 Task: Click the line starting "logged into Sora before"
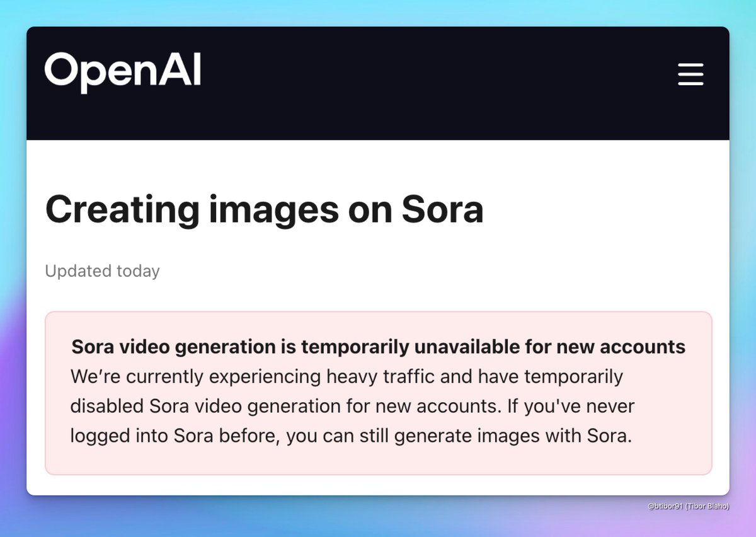point(350,436)
